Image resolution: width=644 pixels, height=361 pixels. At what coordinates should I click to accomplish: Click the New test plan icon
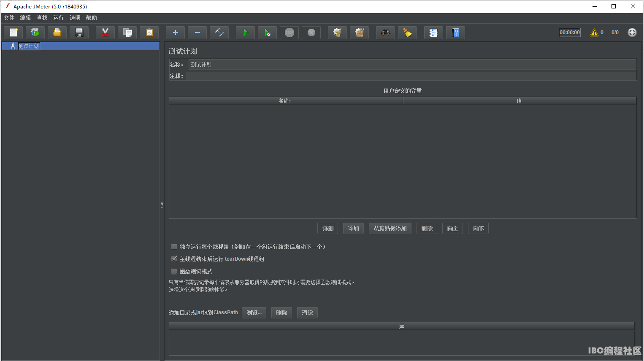coord(14,32)
